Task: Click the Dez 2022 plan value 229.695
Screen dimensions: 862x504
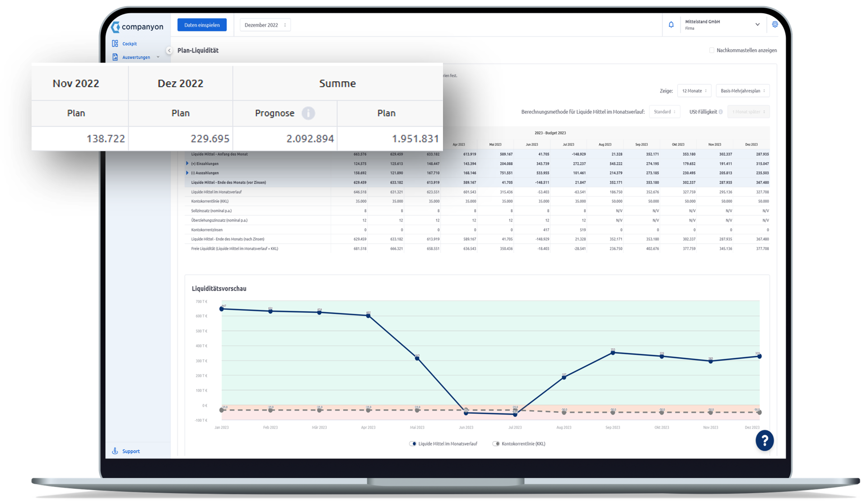Action: click(210, 139)
